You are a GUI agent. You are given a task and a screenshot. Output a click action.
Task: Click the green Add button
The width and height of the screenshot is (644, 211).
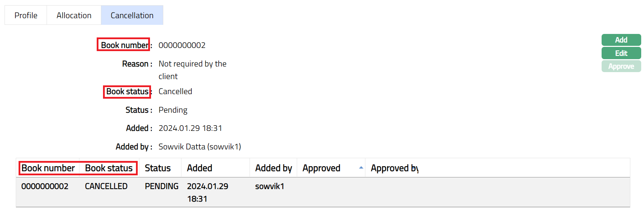click(621, 40)
